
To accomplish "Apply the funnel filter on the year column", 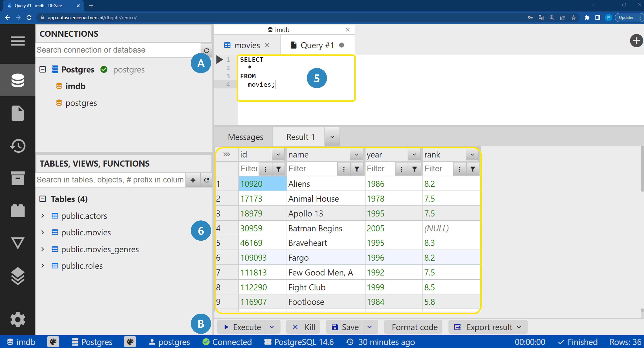I will [x=414, y=169].
